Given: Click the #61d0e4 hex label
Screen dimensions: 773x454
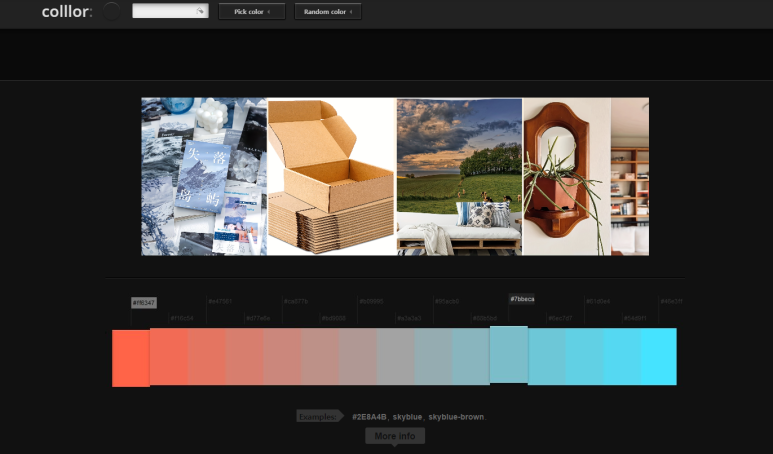Looking at the screenshot, I should pos(598,301).
